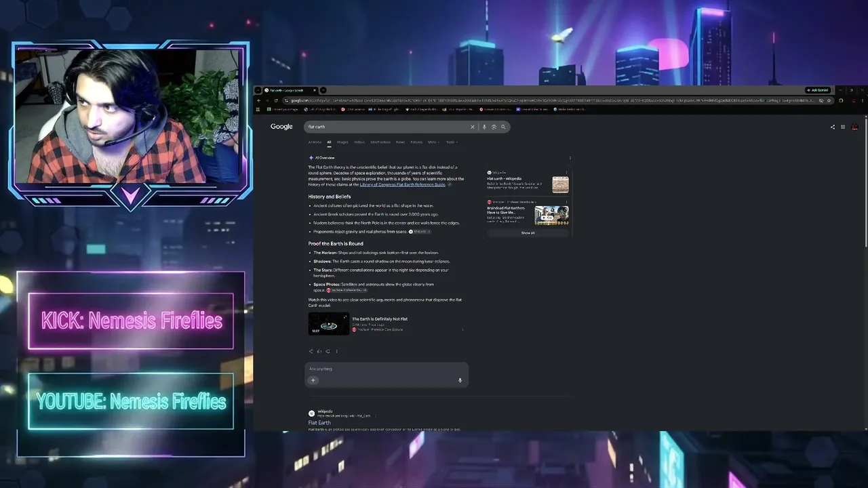Reload the page using the browser refresh icon
The width and height of the screenshot is (868, 488).
(276, 100)
